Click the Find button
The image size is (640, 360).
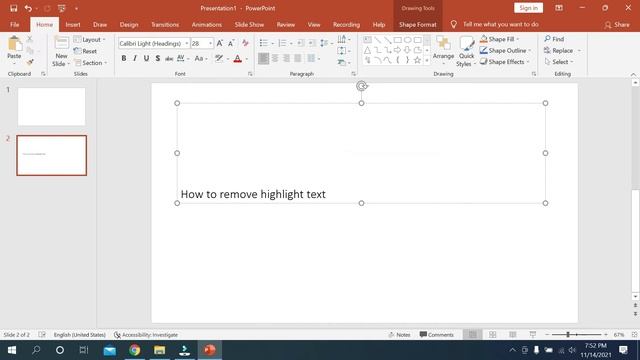(554, 39)
